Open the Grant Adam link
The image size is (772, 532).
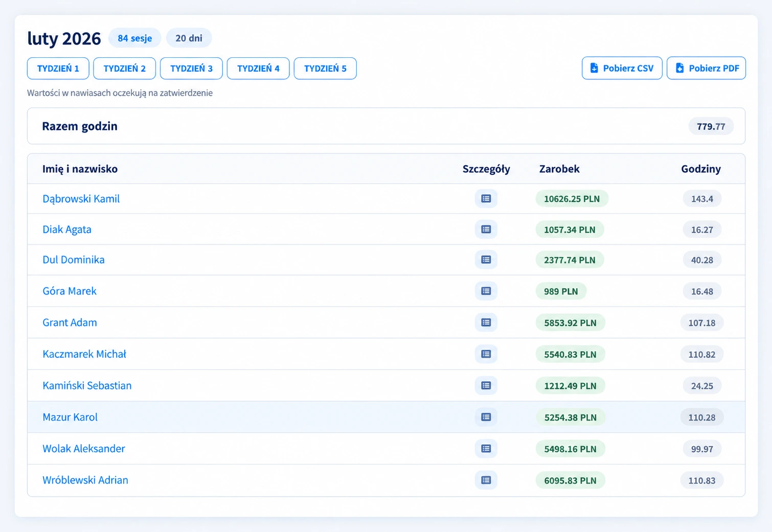[x=70, y=322]
